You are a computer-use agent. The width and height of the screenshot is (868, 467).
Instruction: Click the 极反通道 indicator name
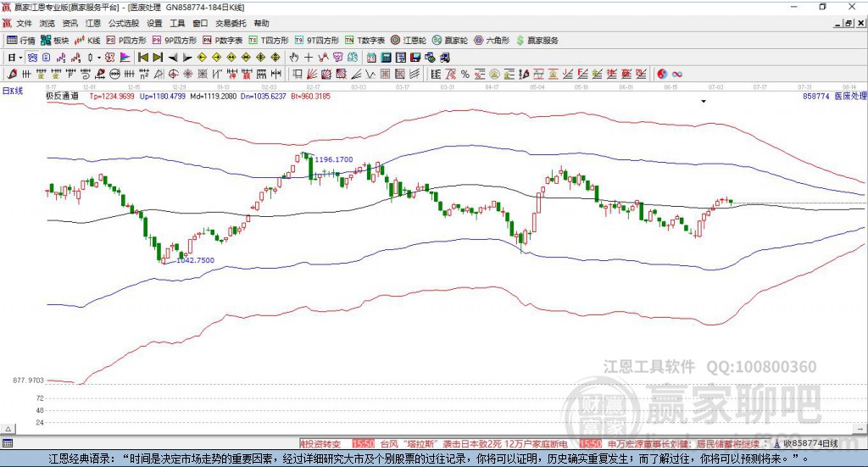pyautogui.click(x=63, y=97)
